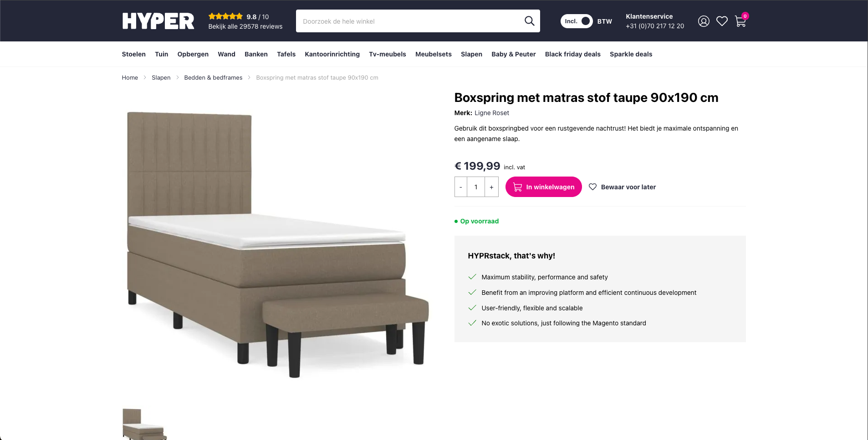Select the Black friday deals menu
The image size is (868, 440).
pos(572,54)
